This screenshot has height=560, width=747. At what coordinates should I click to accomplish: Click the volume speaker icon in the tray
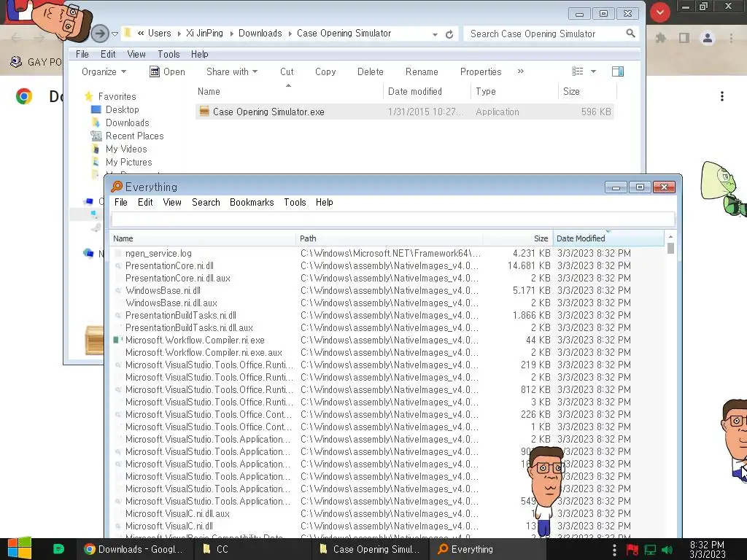pyautogui.click(x=667, y=550)
